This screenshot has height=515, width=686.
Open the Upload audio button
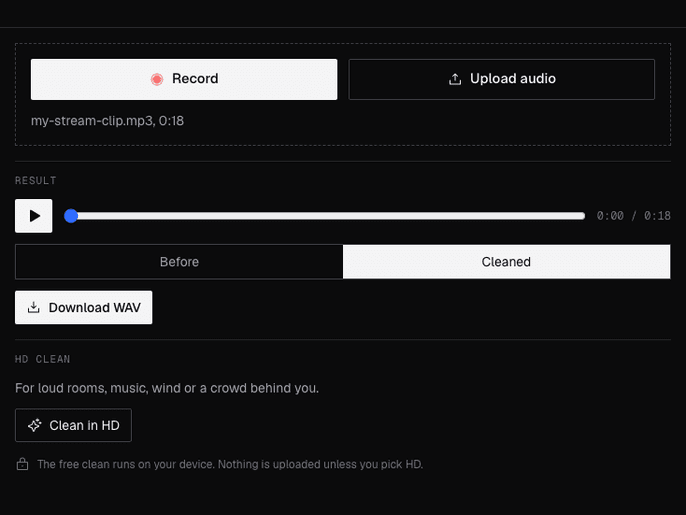pyautogui.click(x=501, y=79)
